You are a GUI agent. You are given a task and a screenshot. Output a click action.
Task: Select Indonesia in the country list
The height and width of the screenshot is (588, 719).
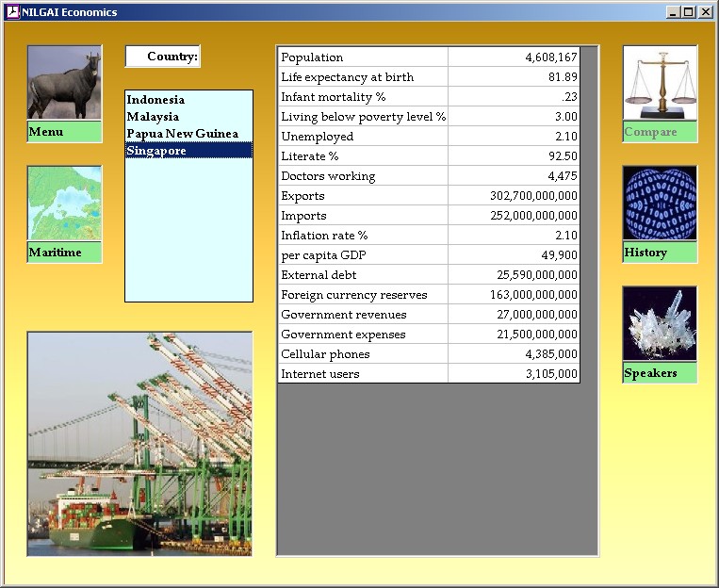point(155,100)
